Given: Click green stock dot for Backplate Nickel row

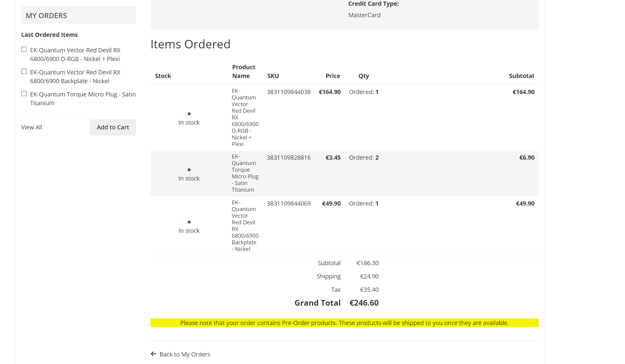Looking at the screenshot, I should coord(189,222).
